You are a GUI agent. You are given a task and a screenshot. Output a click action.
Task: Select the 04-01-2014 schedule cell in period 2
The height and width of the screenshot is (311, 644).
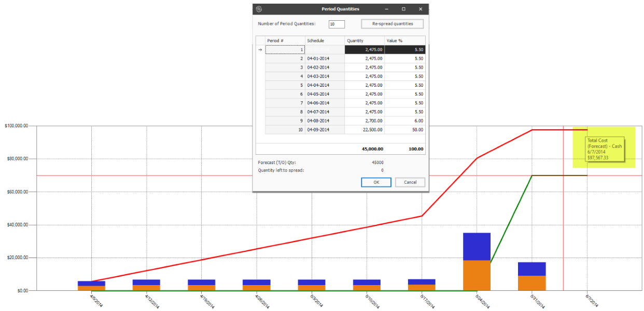pyautogui.click(x=324, y=59)
